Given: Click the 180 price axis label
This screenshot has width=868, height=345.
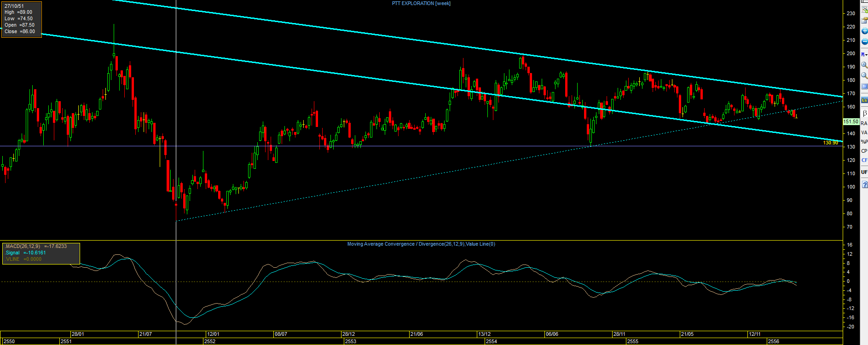Looking at the screenshot, I should click(851, 80).
